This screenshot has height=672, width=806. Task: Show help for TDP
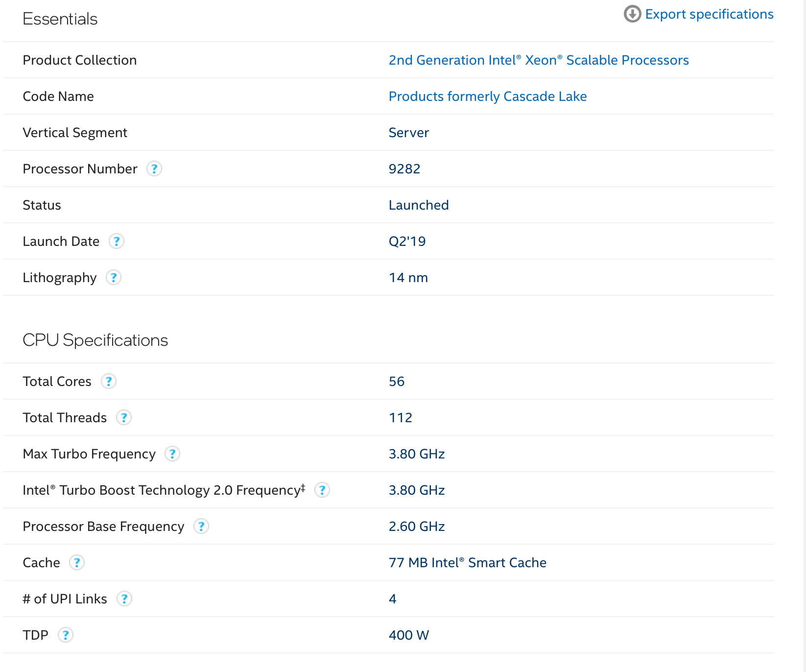click(x=66, y=635)
